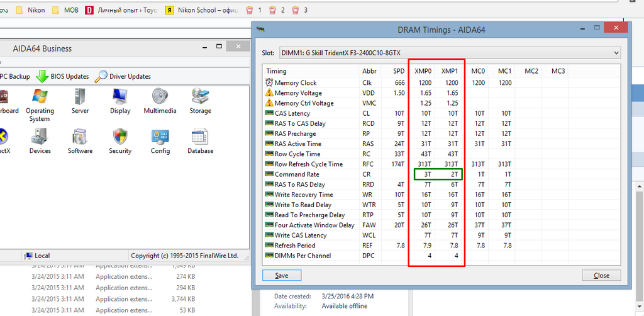Click the Save button

[x=282, y=275]
